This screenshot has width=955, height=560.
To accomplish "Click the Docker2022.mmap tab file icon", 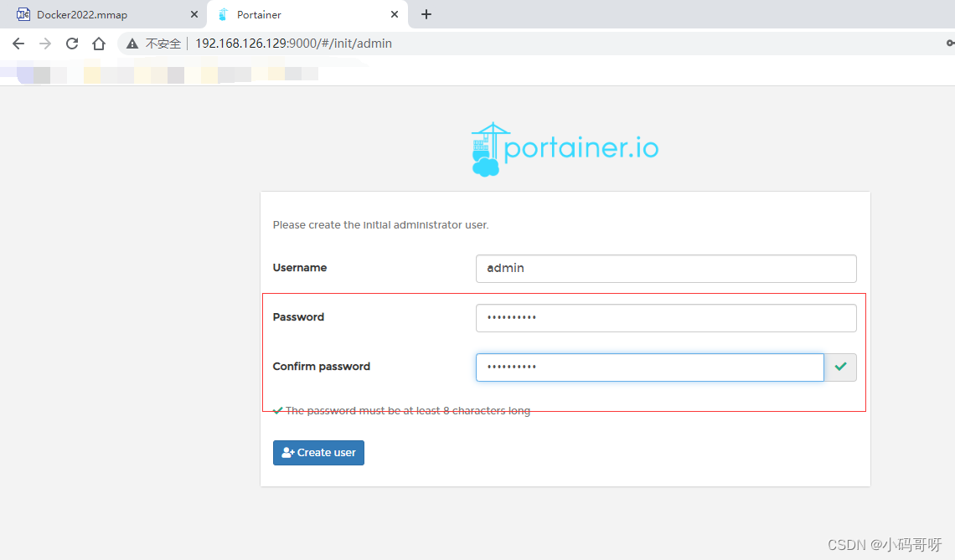I will point(23,14).
